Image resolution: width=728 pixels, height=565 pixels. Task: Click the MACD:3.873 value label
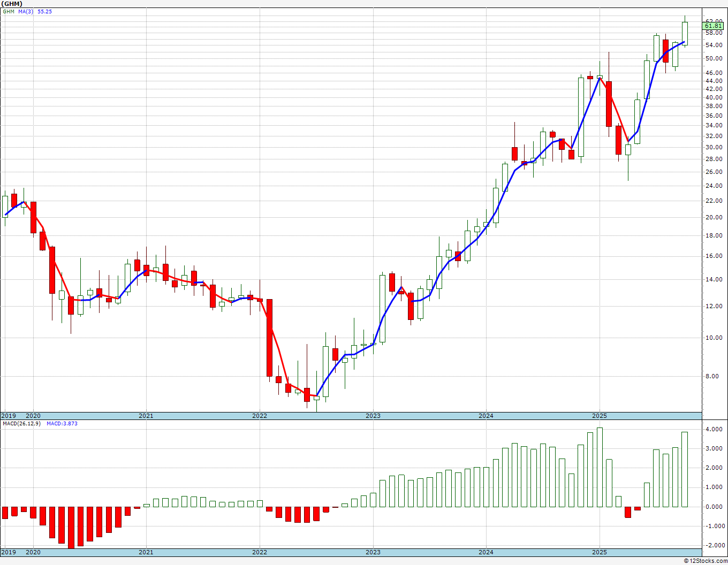pos(62,423)
